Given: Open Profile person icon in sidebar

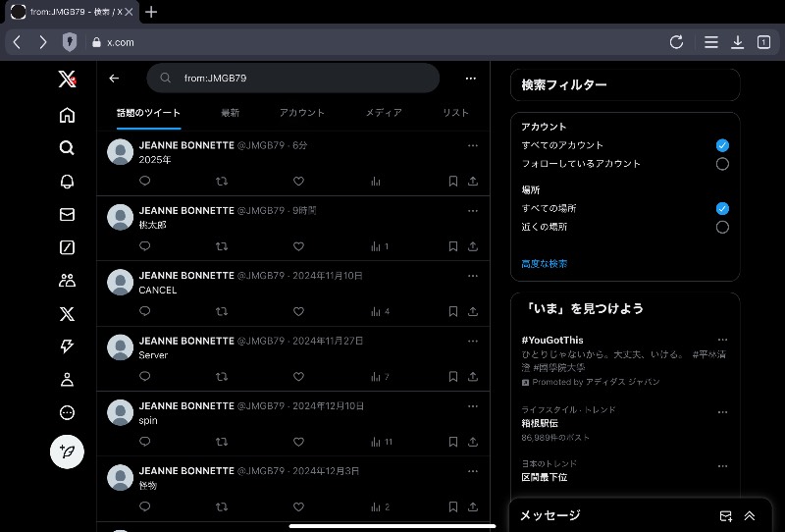Looking at the screenshot, I should (67, 380).
